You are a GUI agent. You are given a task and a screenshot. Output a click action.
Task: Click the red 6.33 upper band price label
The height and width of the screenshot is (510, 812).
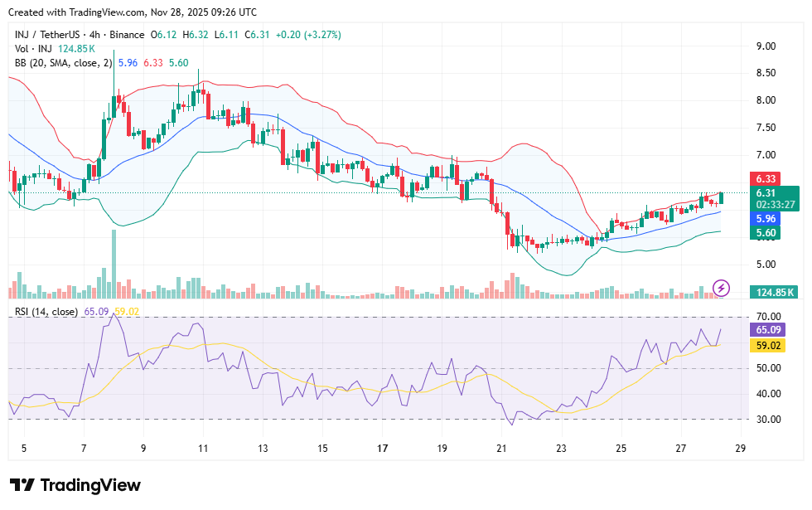(x=765, y=178)
